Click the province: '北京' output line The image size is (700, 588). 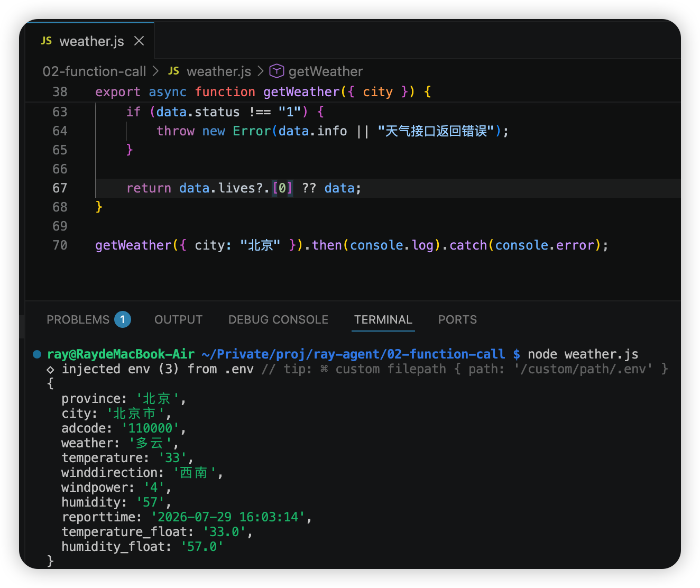pos(124,398)
